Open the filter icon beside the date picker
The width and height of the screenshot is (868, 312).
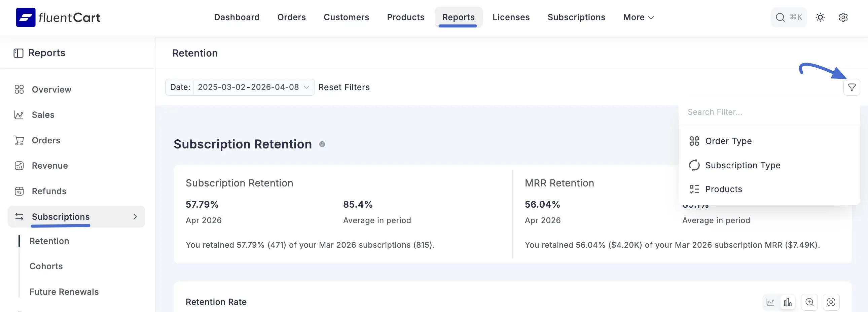[x=852, y=87]
